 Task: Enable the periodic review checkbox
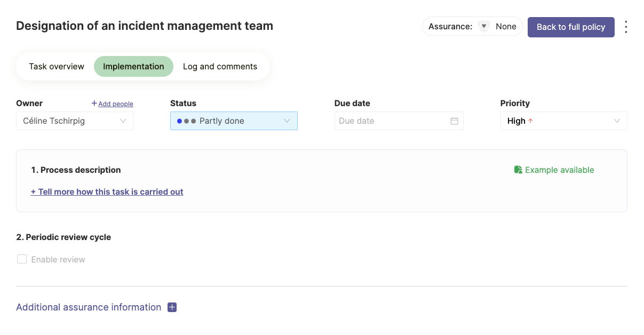point(22,259)
